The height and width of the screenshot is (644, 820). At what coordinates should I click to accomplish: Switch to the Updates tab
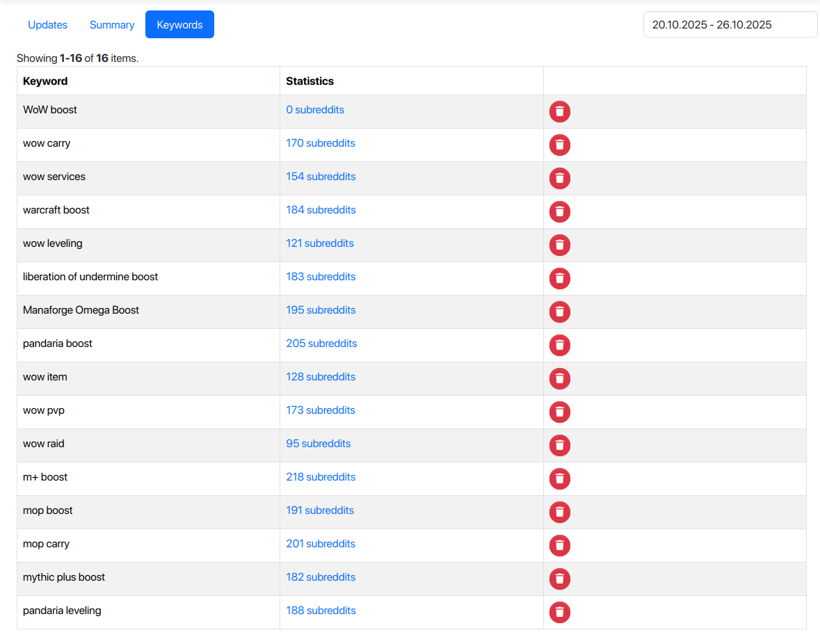[x=47, y=24]
